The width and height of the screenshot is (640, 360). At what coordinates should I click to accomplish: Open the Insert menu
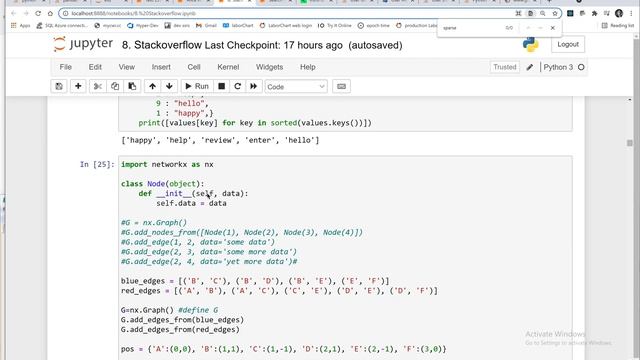click(x=161, y=67)
